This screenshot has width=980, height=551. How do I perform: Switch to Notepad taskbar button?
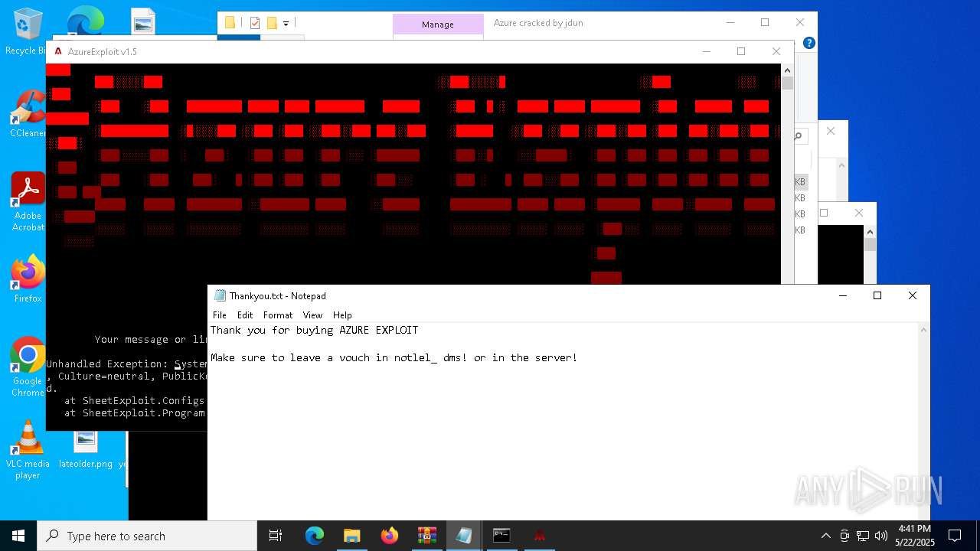[464, 536]
